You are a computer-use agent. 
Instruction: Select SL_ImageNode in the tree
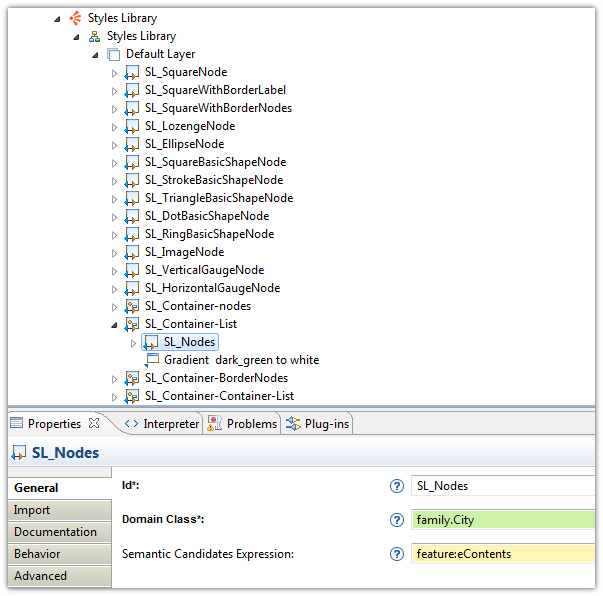[184, 252]
